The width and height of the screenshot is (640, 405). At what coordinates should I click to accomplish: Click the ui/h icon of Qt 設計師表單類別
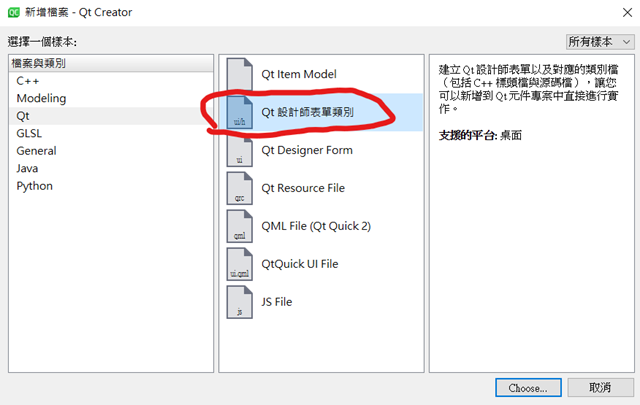coord(240,112)
